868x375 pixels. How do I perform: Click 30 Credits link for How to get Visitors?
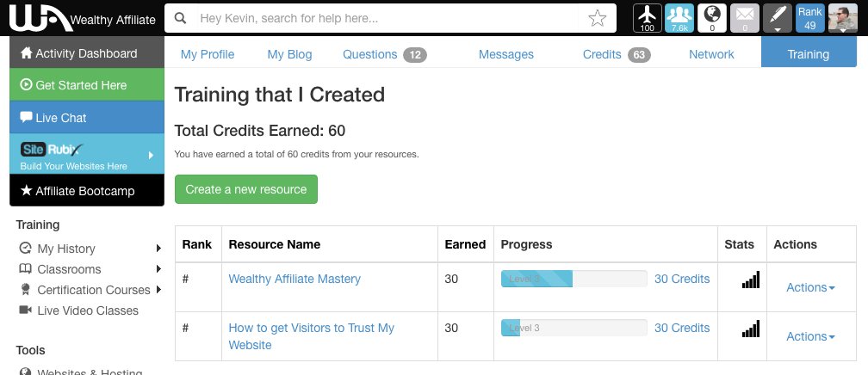click(682, 328)
